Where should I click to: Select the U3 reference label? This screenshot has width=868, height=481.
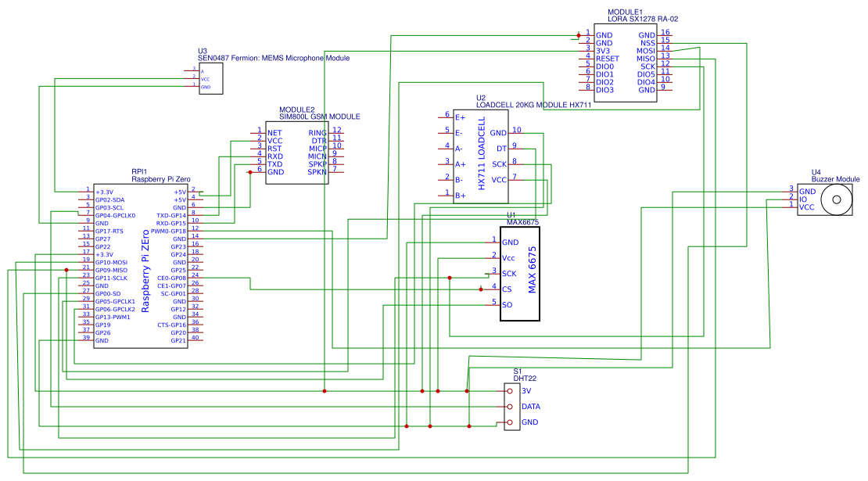point(203,51)
